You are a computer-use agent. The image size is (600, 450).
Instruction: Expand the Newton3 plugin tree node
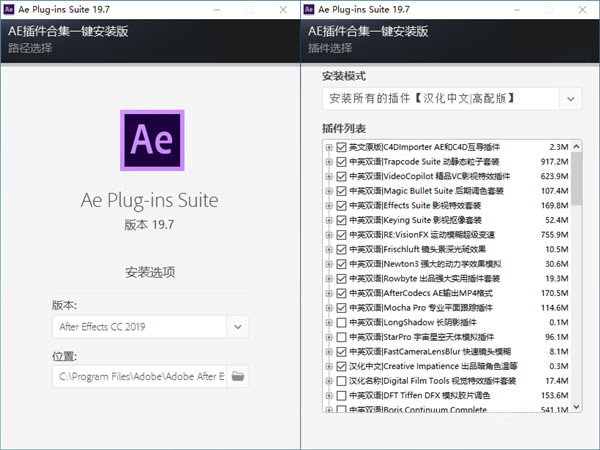pos(329,264)
